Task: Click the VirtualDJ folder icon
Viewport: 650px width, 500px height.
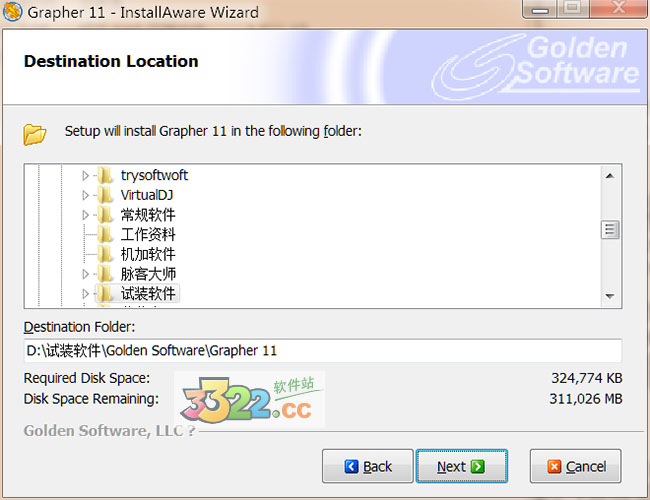Action: tap(105, 195)
